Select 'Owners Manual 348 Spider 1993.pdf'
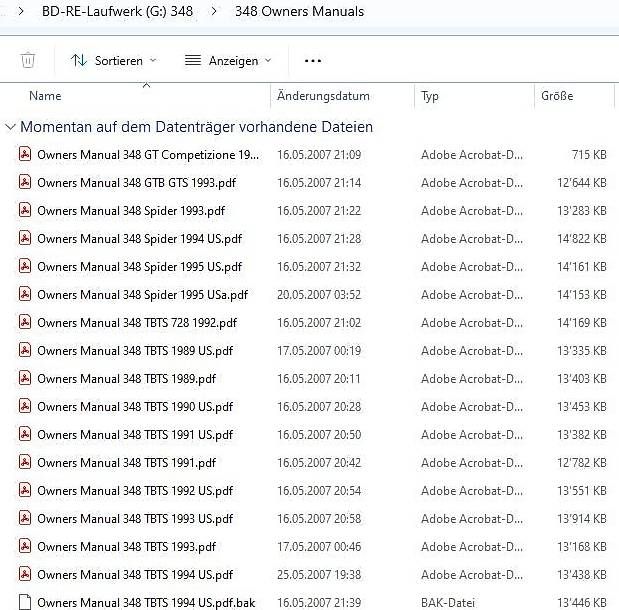Screen dimensions: 619x610 pyautogui.click(x=131, y=211)
